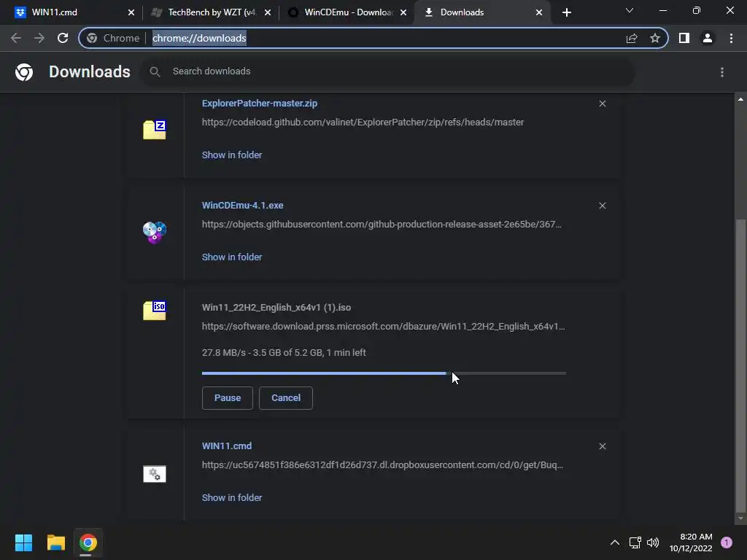Click the volume speaker tray icon
Image resolution: width=747 pixels, height=560 pixels.
click(x=653, y=542)
